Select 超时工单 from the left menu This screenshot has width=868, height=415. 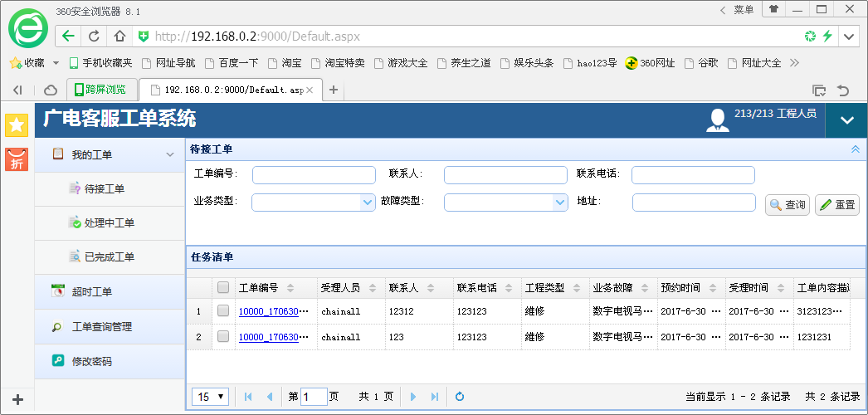(x=91, y=291)
